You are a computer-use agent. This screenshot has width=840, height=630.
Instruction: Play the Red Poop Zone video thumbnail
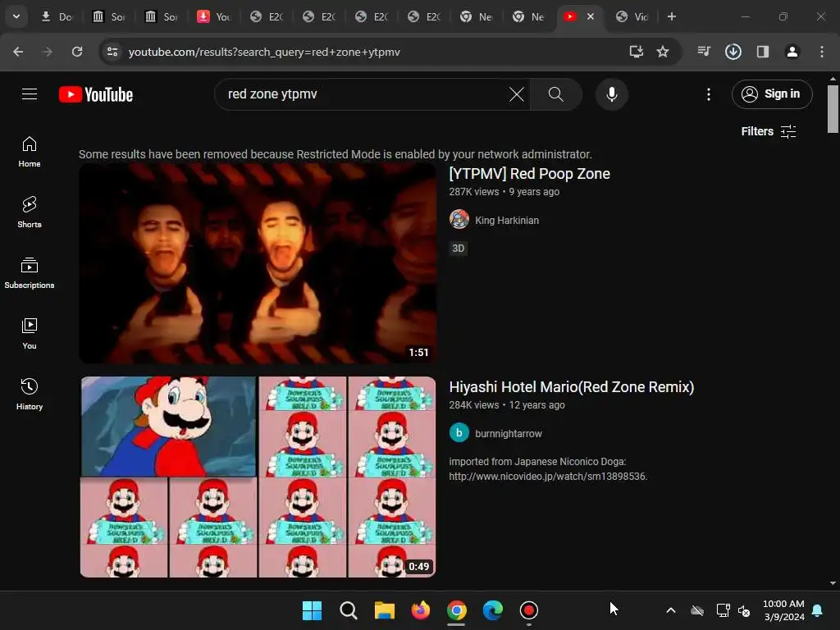tap(258, 263)
